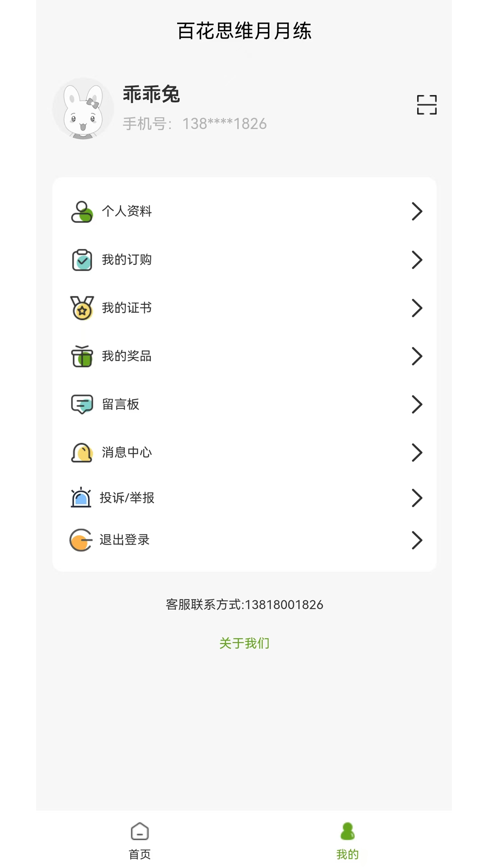Image resolution: width=488 pixels, height=868 pixels.
Task: Switch to the 首页 home tab
Action: (x=140, y=840)
